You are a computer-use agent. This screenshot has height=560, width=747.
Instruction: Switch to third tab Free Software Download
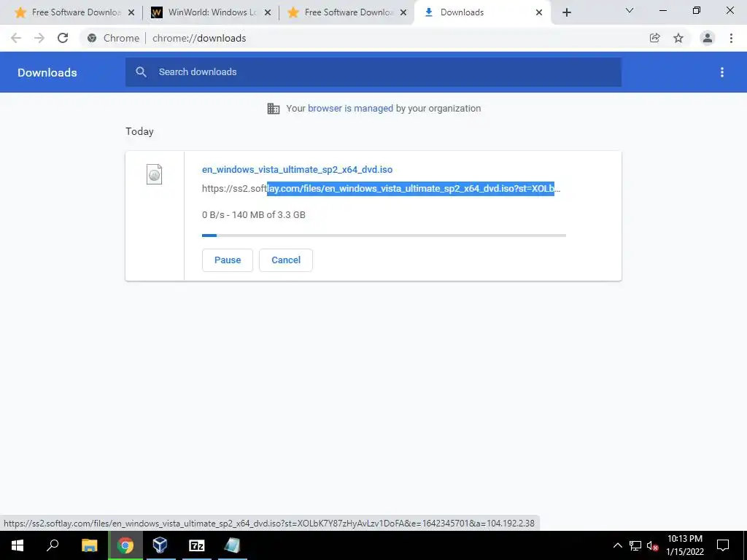347,12
